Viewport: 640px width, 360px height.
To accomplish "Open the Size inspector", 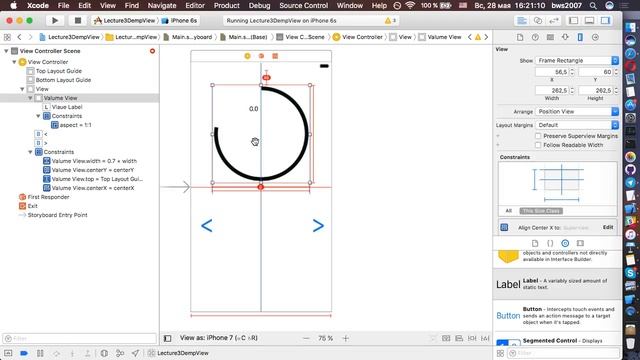I will pos(580,37).
